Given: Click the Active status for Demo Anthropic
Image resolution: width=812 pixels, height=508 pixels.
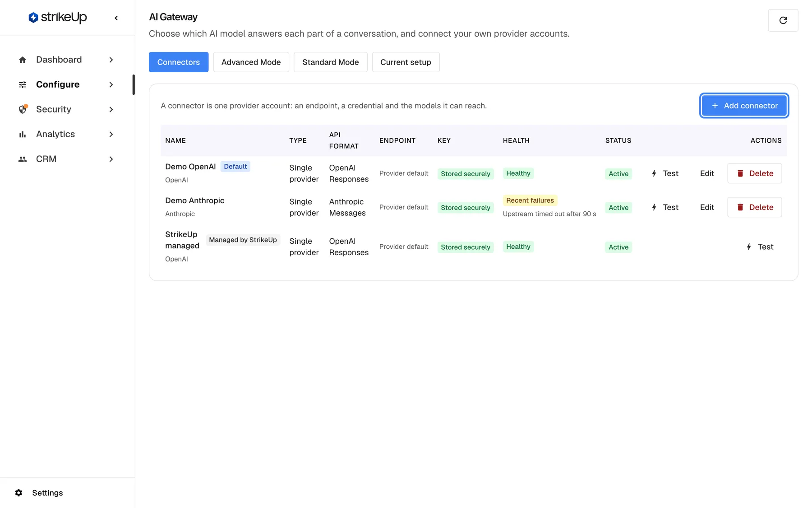Looking at the screenshot, I should 618,208.
